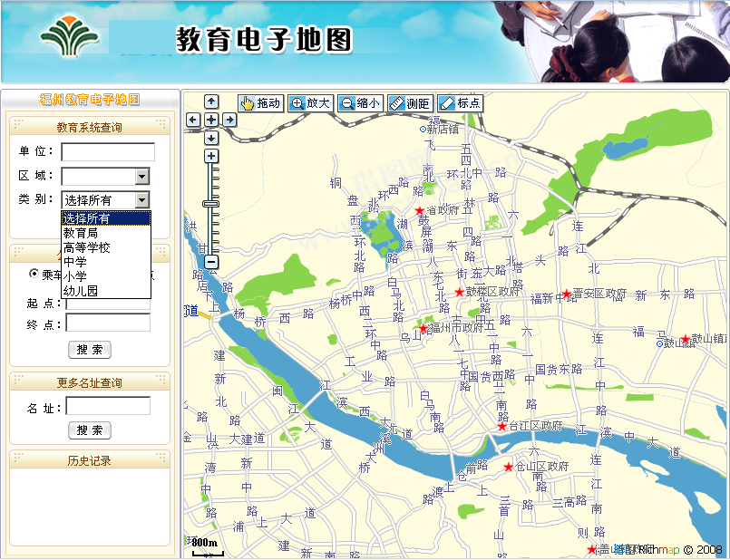Activate the 缩小 zoom-out tool
Image resolution: width=730 pixels, height=560 pixels.
pyautogui.click(x=361, y=102)
